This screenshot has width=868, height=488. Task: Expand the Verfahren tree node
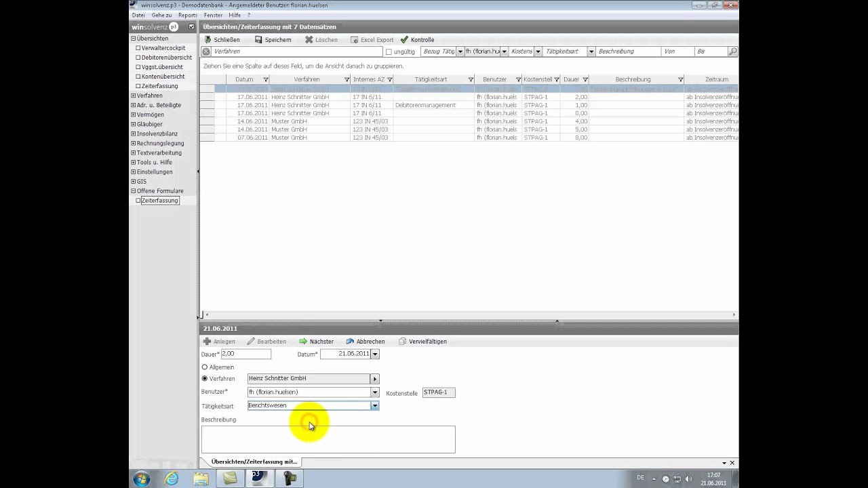click(134, 96)
